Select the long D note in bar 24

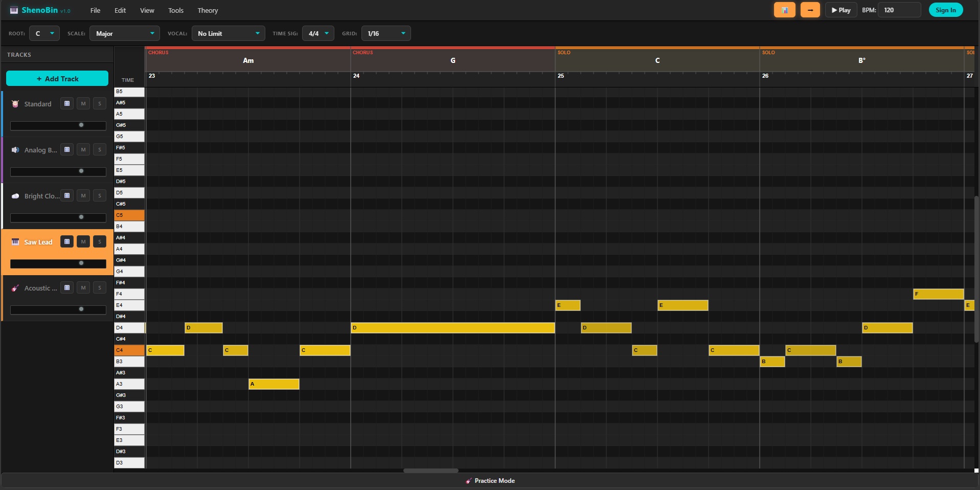click(x=453, y=328)
